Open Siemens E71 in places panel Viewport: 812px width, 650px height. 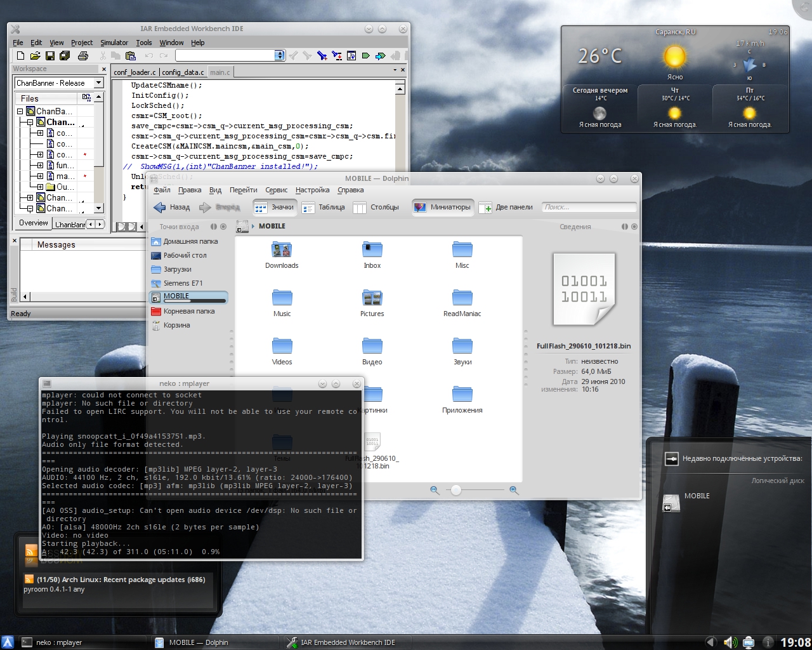click(178, 283)
